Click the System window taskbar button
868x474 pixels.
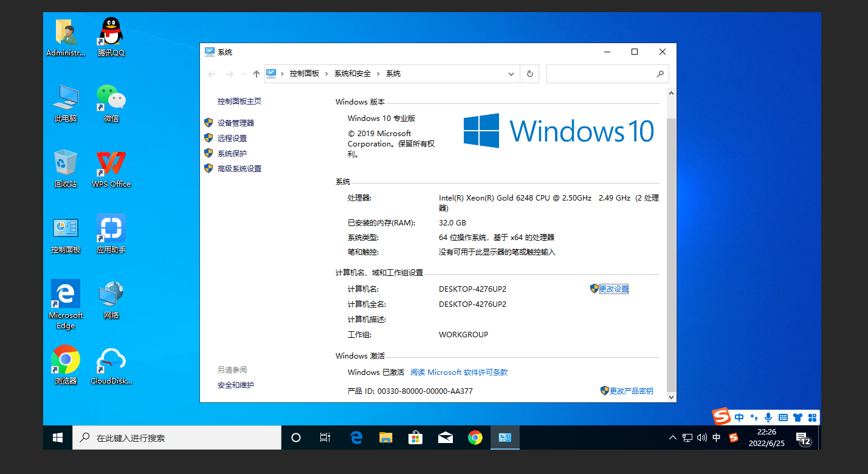(505, 438)
